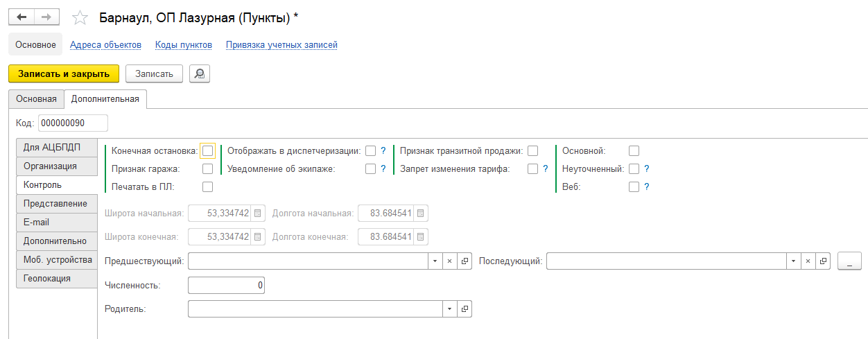
Task: Open the Адреса объектов link
Action: pos(105,45)
